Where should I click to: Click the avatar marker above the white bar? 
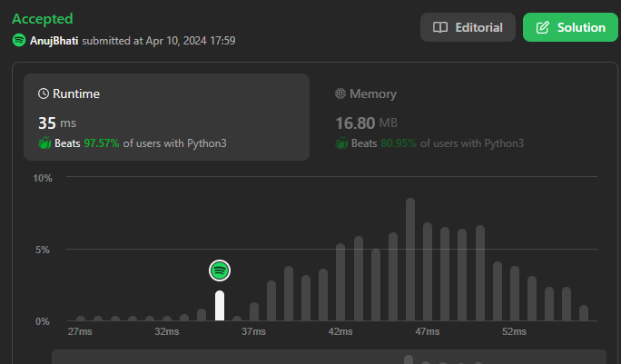220,270
